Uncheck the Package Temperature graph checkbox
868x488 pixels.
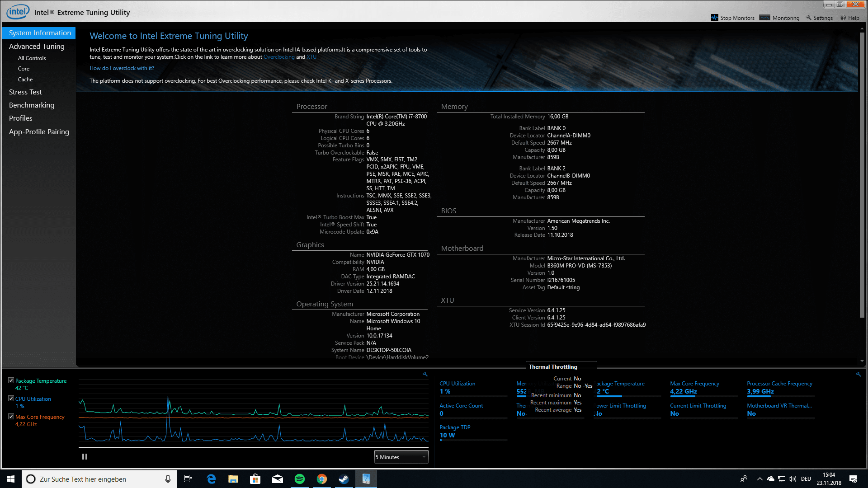[x=11, y=380]
